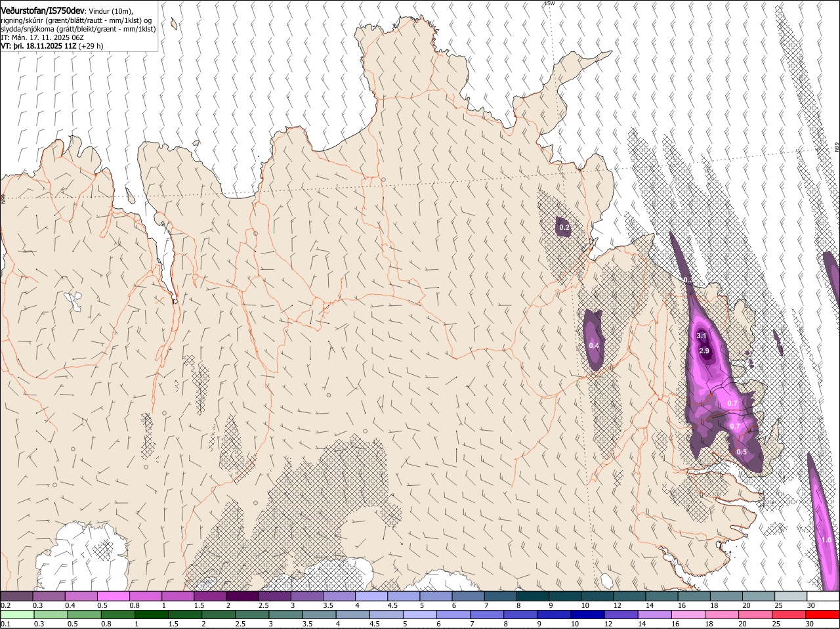The height and width of the screenshot is (629, 840).
Task: Click the '(+29 h)' forecast offset text
Action: click(x=91, y=46)
